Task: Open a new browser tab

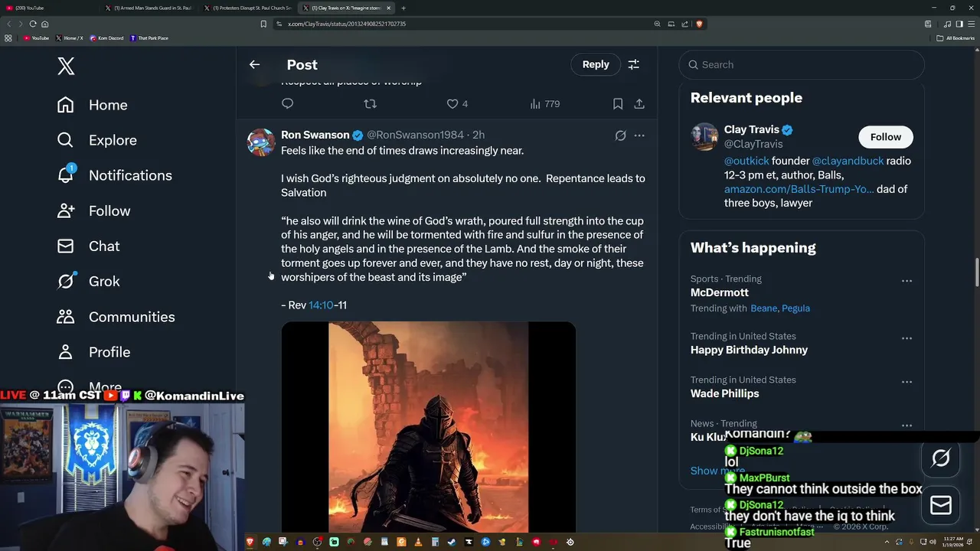Action: tap(403, 8)
